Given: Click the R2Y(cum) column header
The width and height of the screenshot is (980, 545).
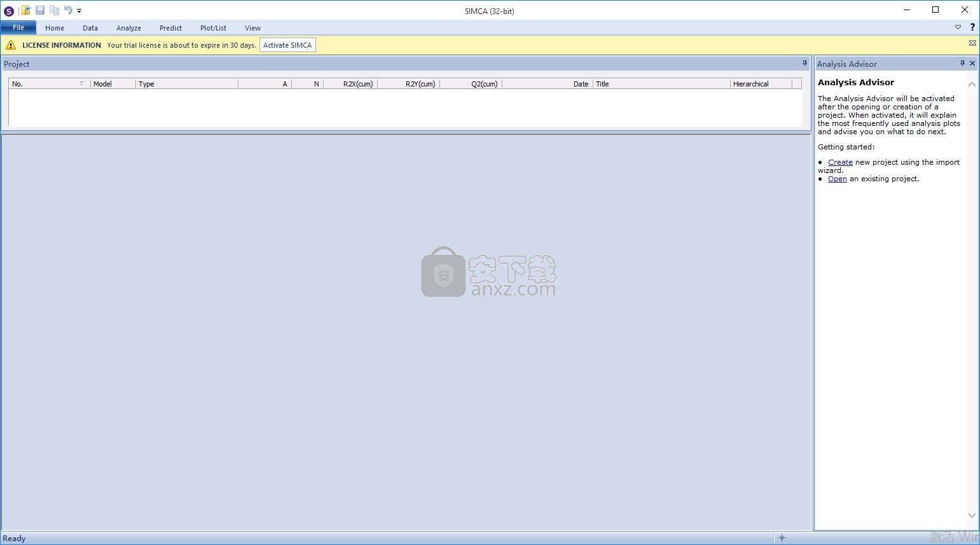Looking at the screenshot, I should 408,84.
